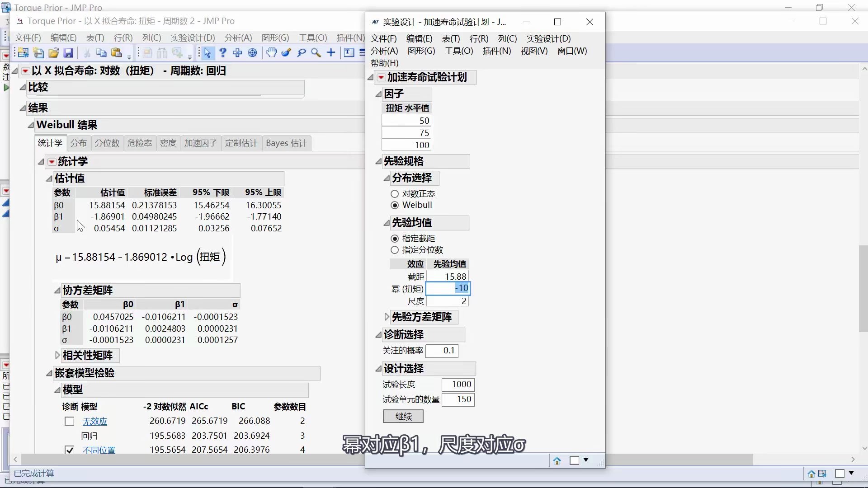Image resolution: width=868 pixels, height=488 pixels.
Task: Click the Open folder toolbar icon
Action: (x=53, y=53)
